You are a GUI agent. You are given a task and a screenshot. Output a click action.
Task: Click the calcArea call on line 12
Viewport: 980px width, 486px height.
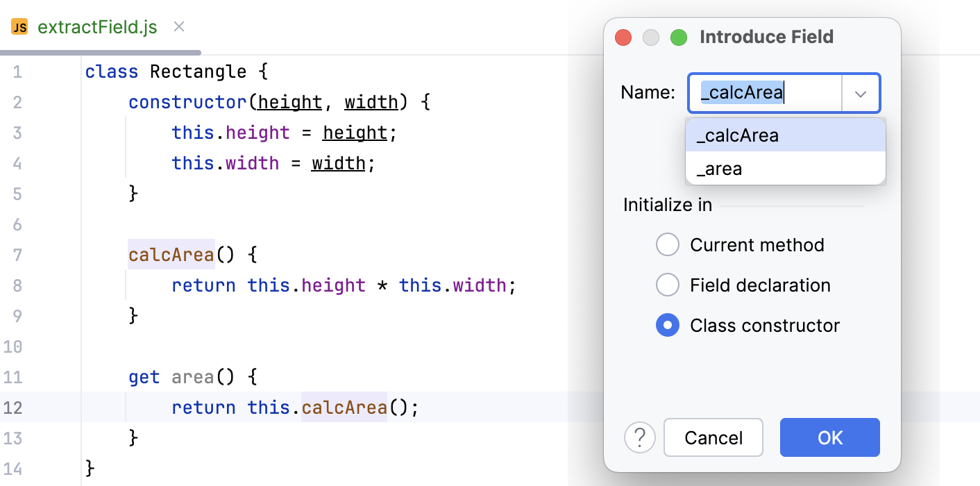tap(344, 408)
